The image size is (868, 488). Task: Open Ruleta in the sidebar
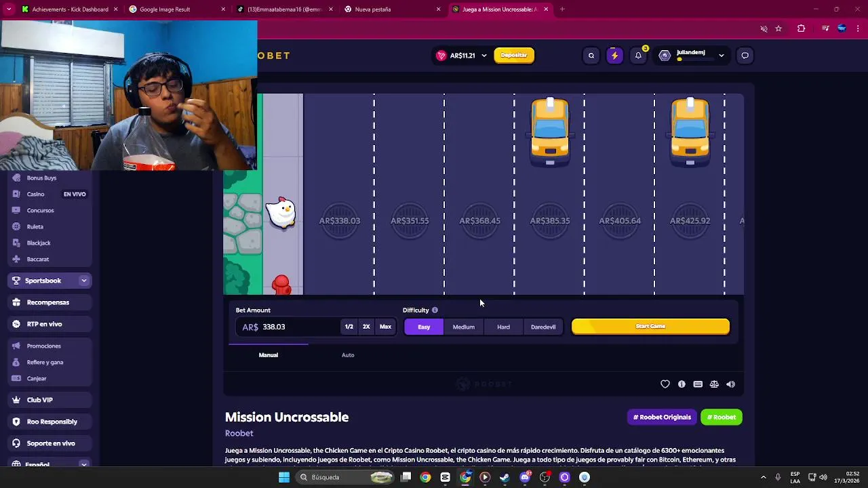click(35, 226)
